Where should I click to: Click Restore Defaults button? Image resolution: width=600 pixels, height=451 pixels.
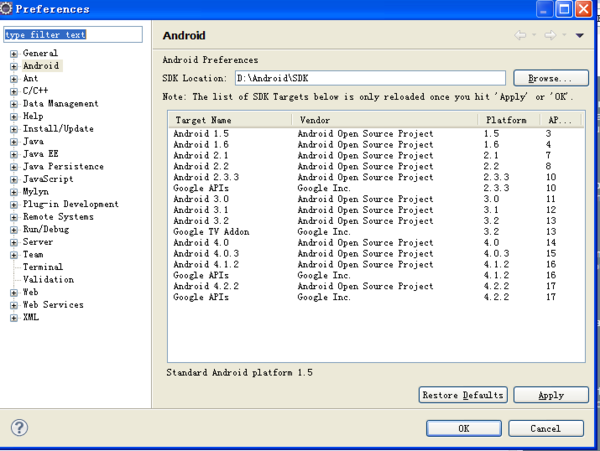click(463, 395)
